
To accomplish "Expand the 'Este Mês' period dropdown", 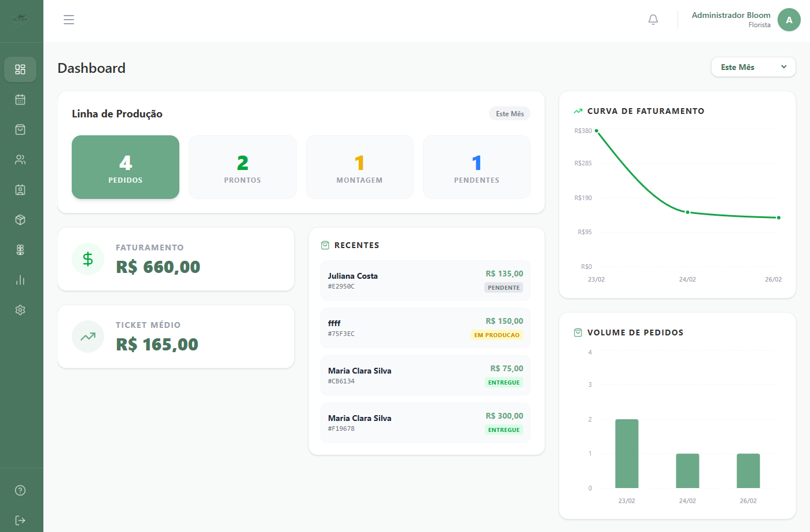I will [x=753, y=67].
